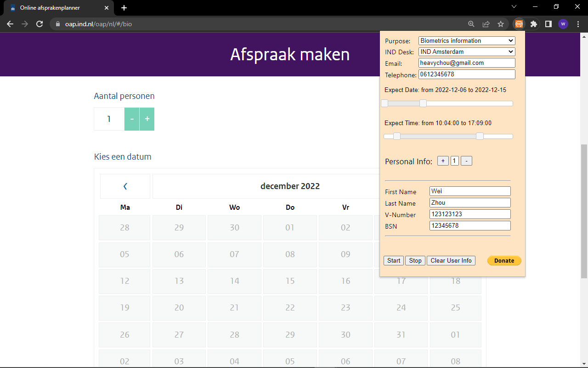Viewport: 588px width, 368px height.
Task: Click the Aantal personen number field
Action: (109, 119)
